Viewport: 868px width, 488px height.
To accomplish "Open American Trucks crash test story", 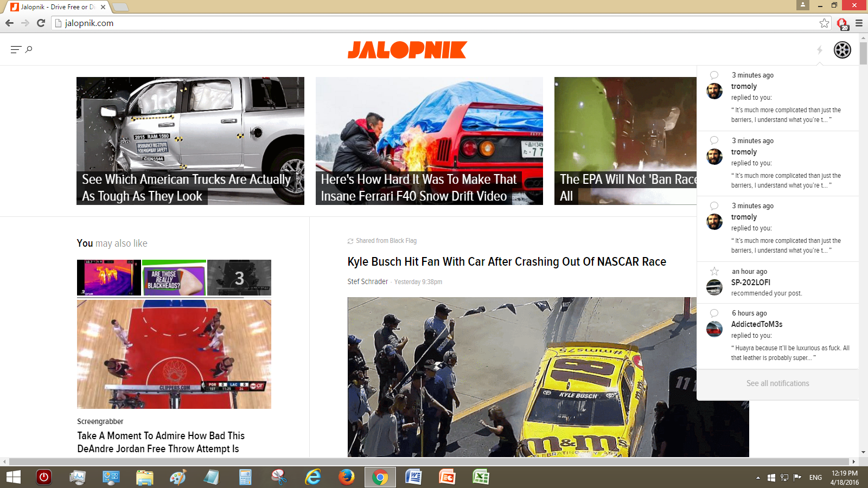I will pyautogui.click(x=190, y=141).
